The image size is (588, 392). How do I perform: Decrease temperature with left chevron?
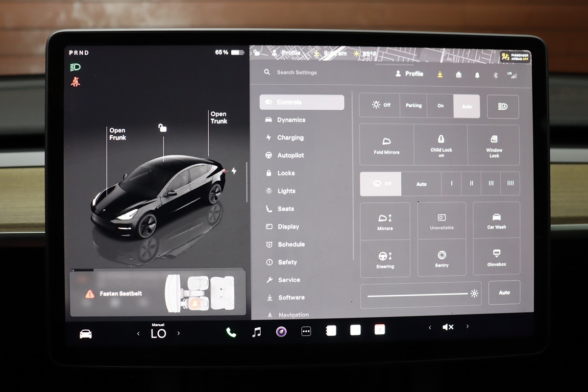(138, 334)
